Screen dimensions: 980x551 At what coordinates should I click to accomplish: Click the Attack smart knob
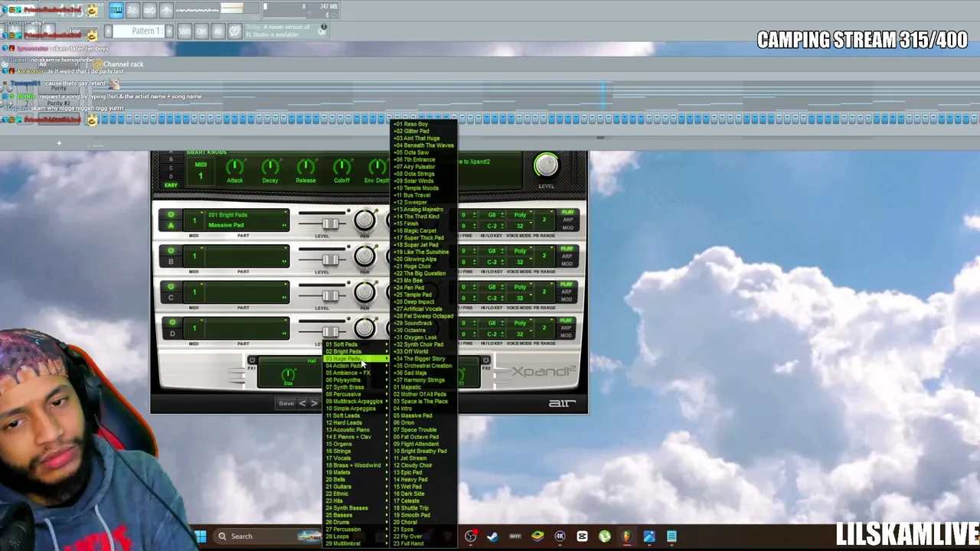click(235, 167)
